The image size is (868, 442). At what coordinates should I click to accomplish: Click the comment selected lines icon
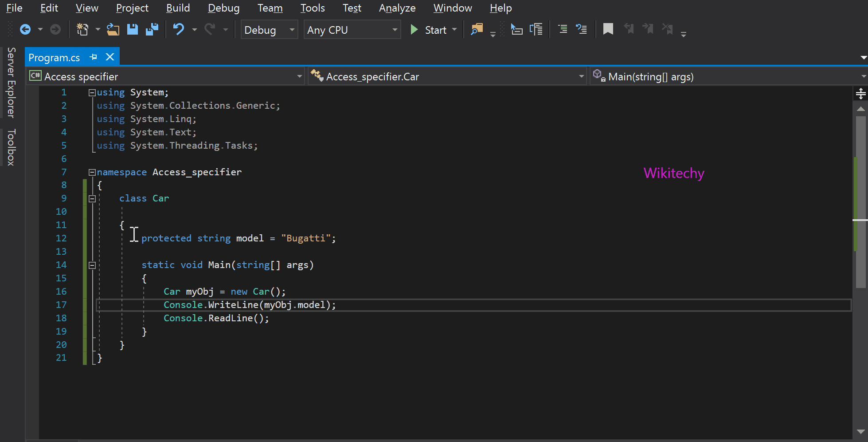pos(563,30)
